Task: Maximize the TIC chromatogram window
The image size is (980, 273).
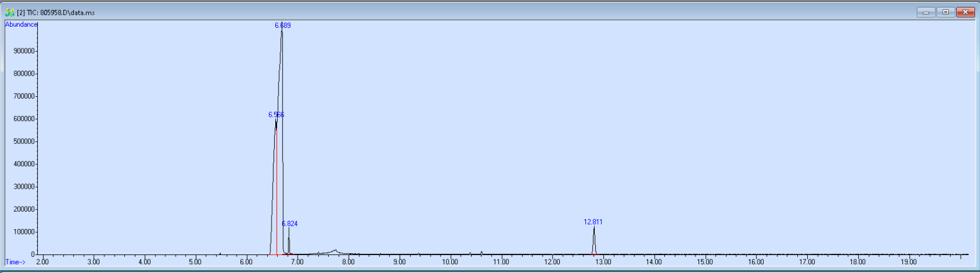Action: pyautogui.click(x=945, y=12)
